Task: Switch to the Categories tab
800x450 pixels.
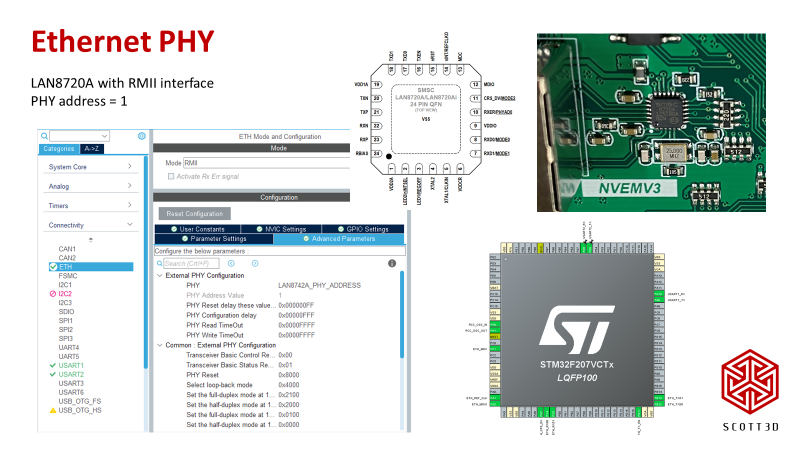Action: coord(59,148)
